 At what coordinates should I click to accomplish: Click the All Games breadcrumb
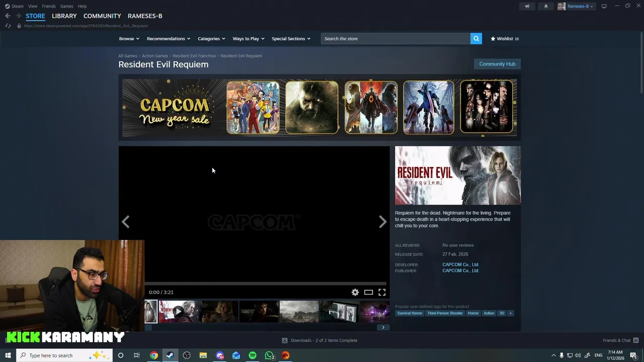(x=128, y=56)
